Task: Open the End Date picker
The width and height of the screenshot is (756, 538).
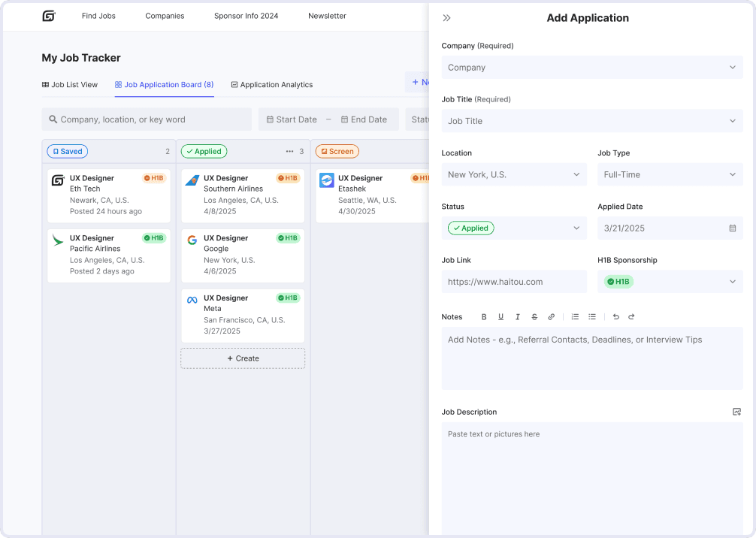Action: coord(364,119)
